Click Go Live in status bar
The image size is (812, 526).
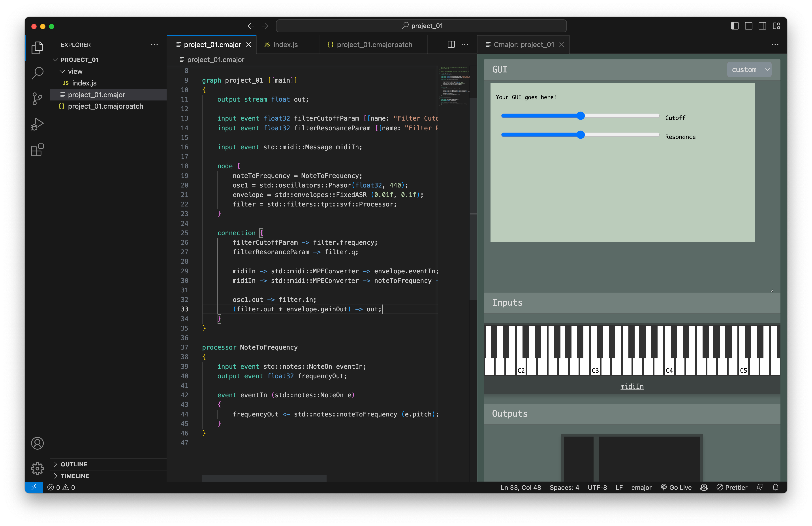pos(676,487)
